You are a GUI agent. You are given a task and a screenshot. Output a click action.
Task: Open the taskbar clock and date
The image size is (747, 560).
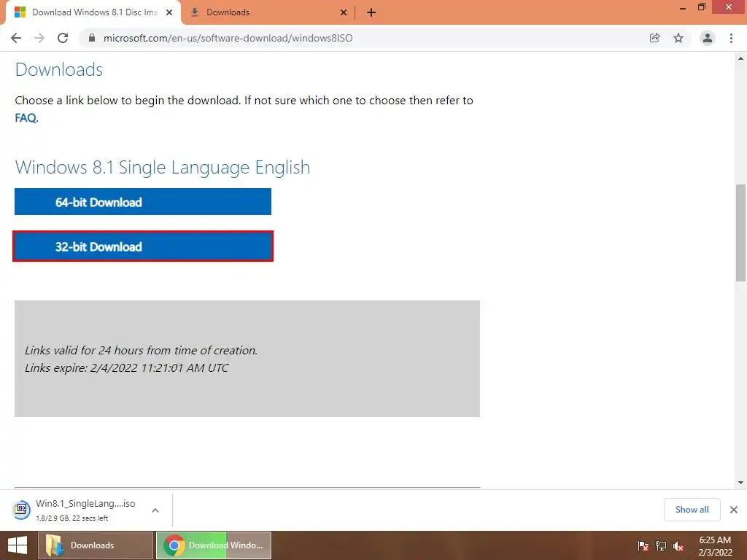[x=715, y=546]
